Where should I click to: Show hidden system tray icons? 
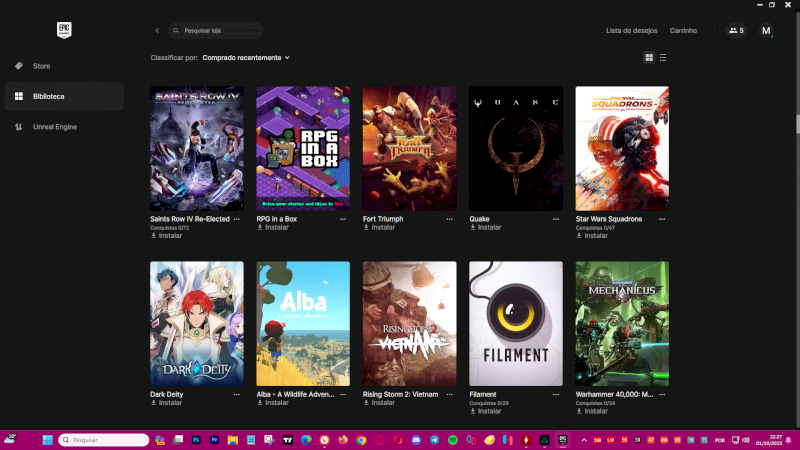pyautogui.click(x=584, y=440)
